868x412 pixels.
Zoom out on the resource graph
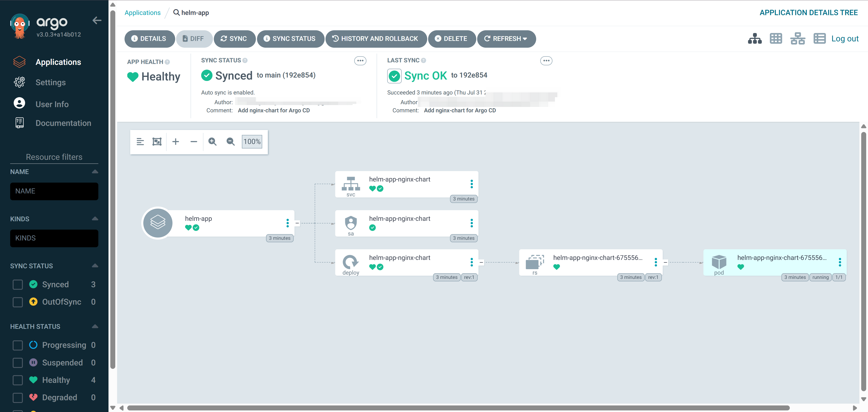(x=231, y=142)
